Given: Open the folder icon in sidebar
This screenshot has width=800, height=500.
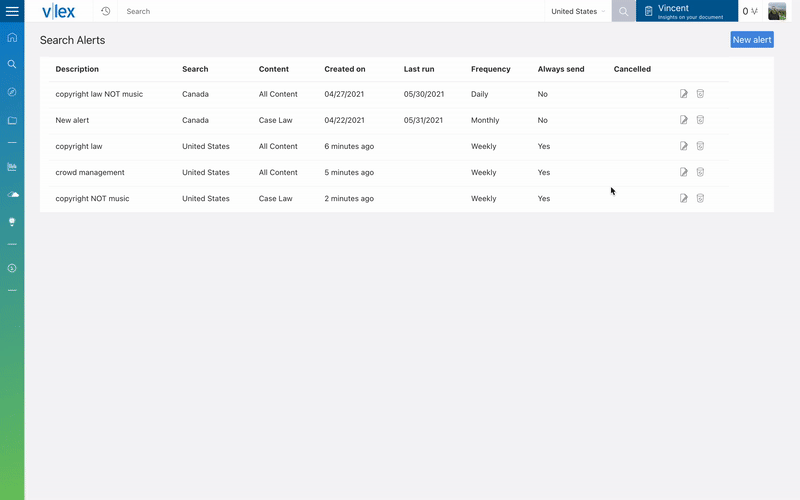Looking at the screenshot, I should coord(12,120).
